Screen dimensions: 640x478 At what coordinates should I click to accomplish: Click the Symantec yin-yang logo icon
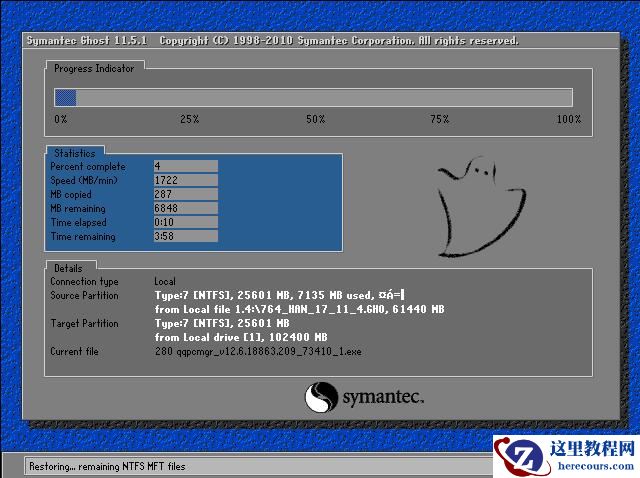[x=321, y=397]
